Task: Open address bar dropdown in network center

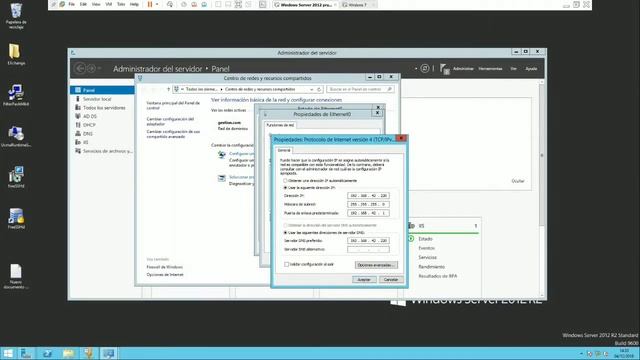Action: [311, 89]
